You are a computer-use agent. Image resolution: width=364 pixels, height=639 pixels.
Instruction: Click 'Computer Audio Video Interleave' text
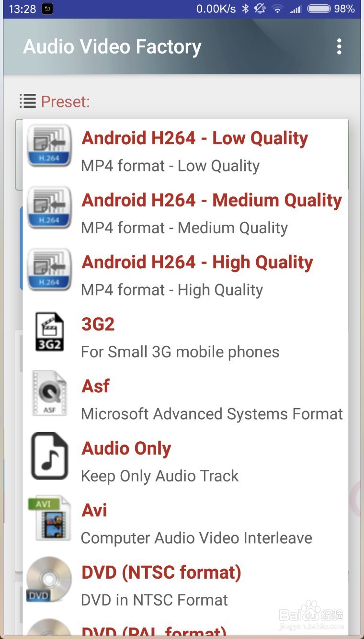click(196, 538)
